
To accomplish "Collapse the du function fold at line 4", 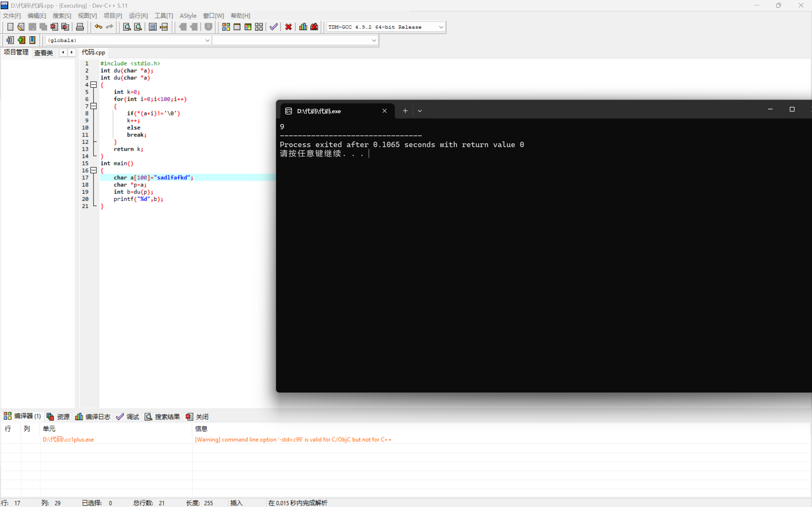I will coord(94,85).
